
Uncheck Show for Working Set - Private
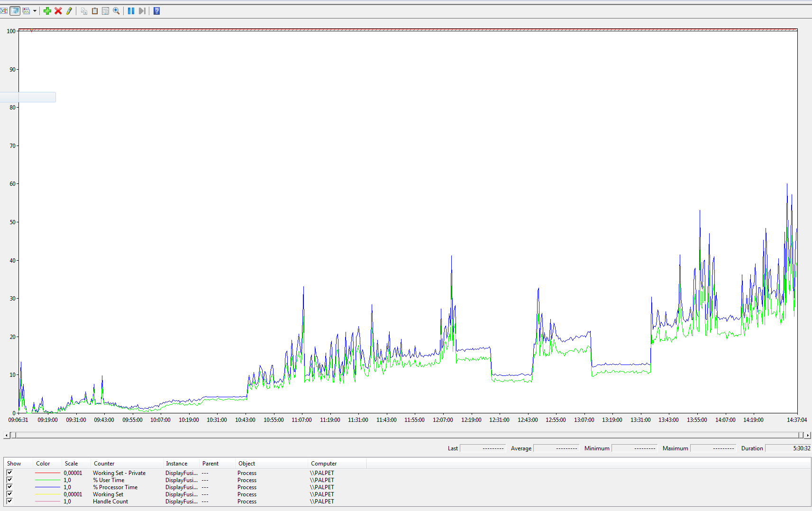point(9,473)
